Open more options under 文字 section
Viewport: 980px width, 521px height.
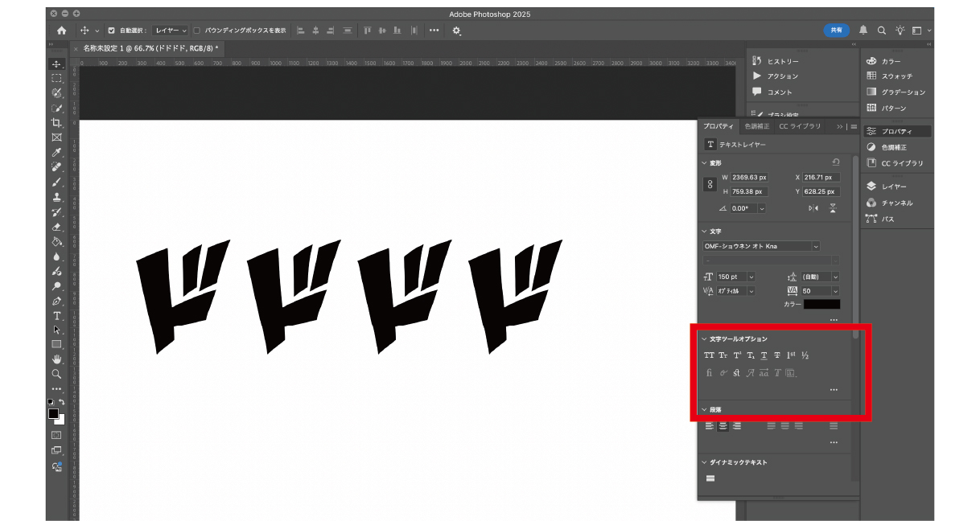click(834, 320)
